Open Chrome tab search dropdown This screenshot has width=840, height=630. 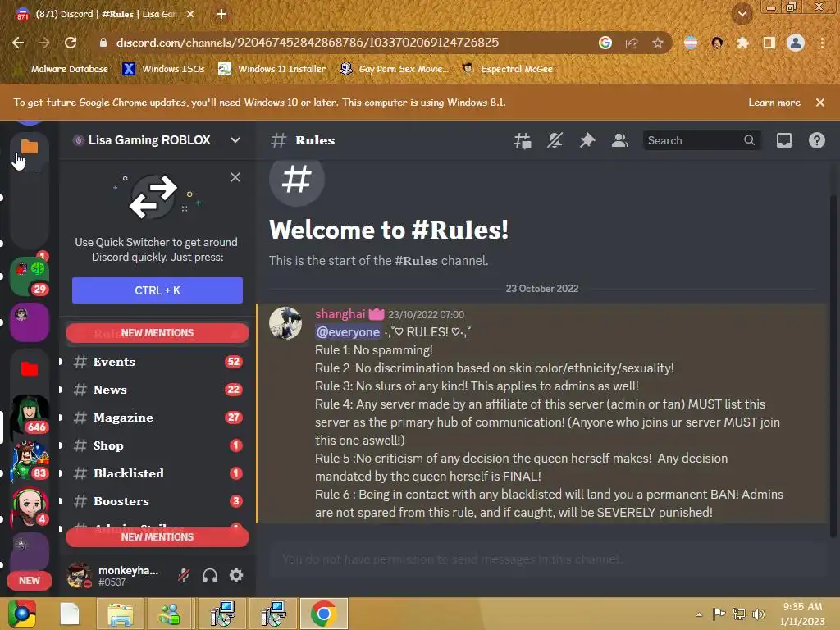(742, 15)
